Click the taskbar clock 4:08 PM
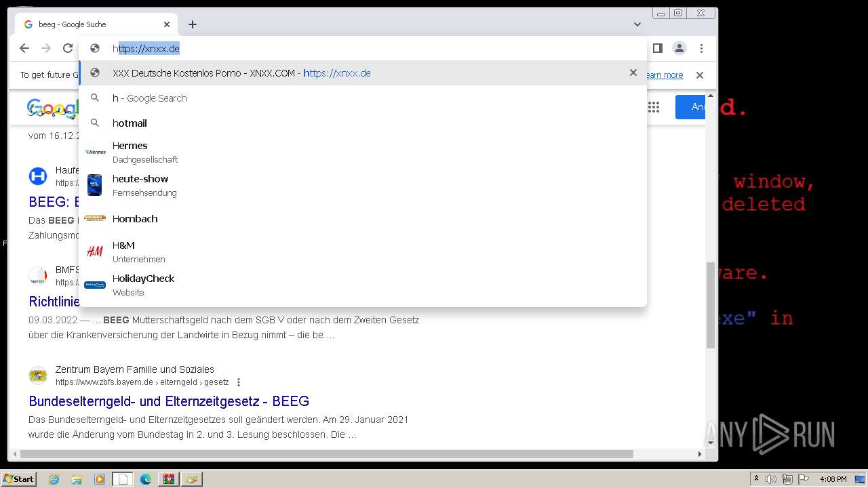 [x=833, y=479]
